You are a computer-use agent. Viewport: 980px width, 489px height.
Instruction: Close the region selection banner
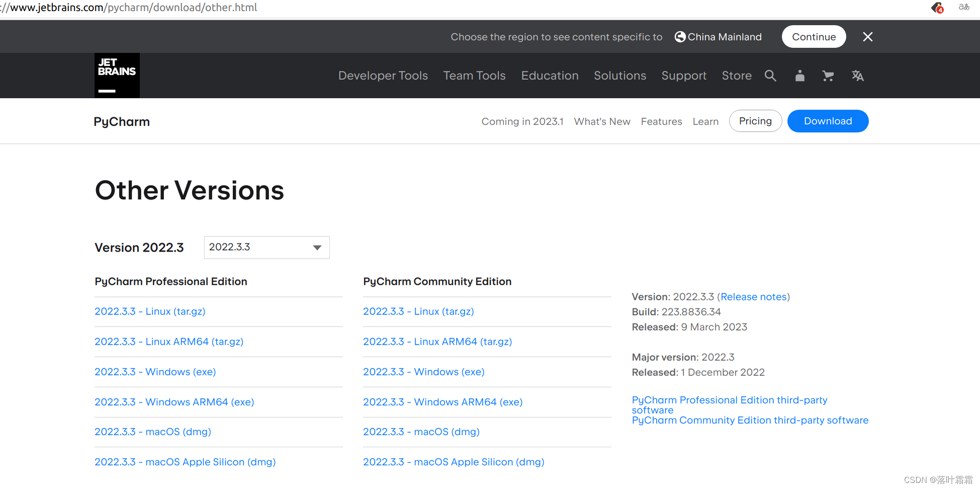coord(868,37)
